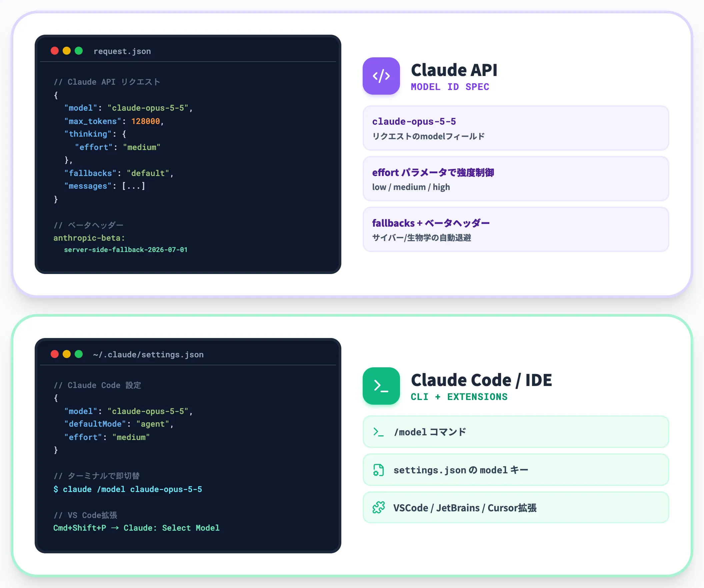Click the Claude Code / IDE heading

coord(481,380)
